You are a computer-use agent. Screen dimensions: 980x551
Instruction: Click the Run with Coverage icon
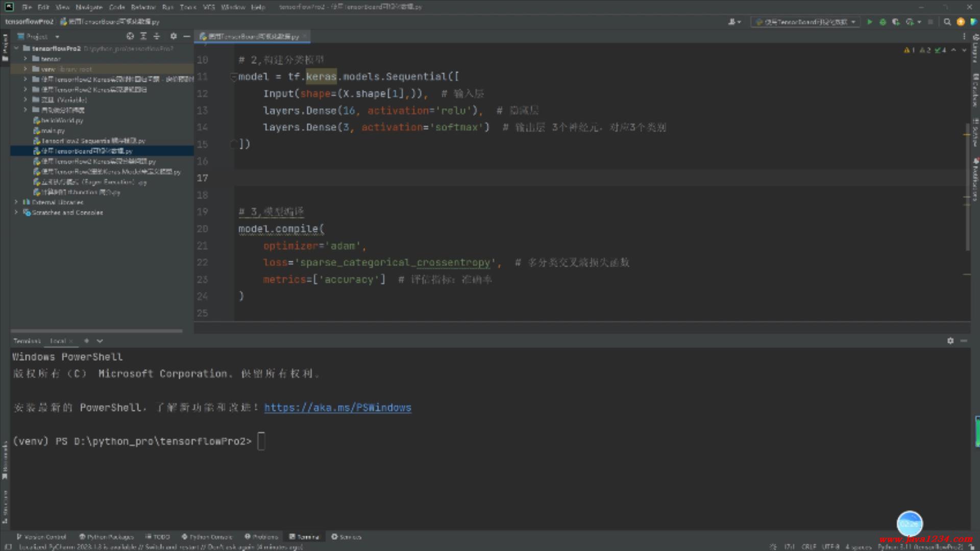[x=896, y=22]
